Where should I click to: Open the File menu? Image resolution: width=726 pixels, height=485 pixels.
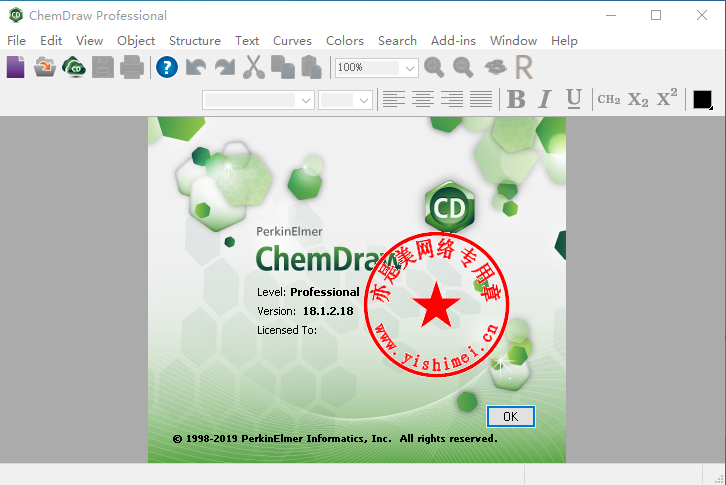(x=17, y=41)
